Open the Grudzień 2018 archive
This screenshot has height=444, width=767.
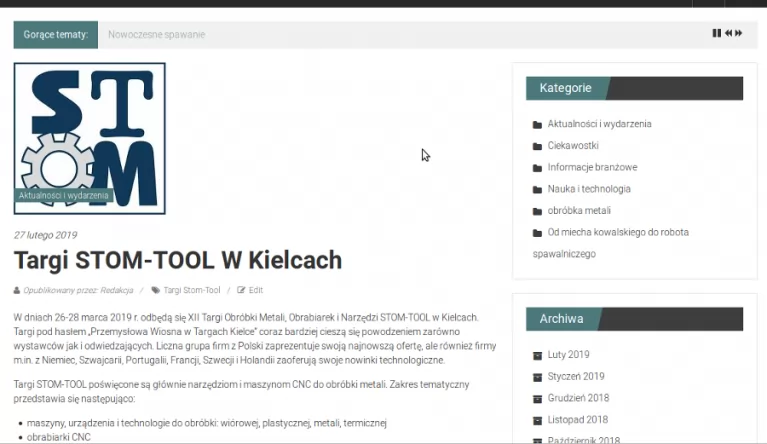point(578,398)
